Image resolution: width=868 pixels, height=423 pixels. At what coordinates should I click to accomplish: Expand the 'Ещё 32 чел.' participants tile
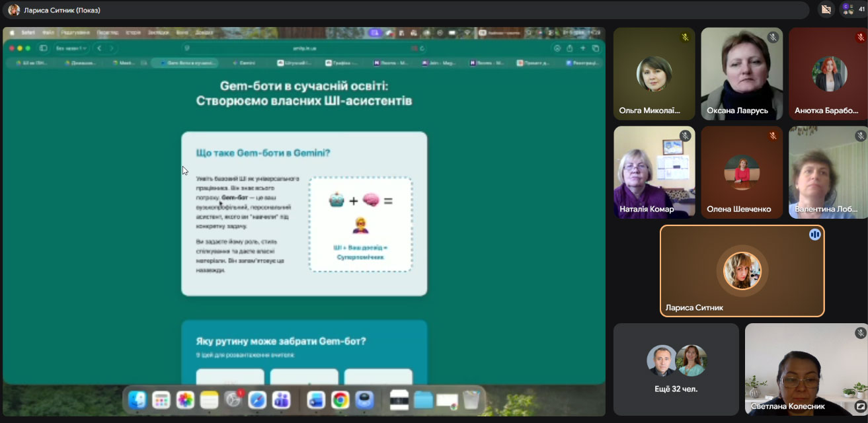676,369
